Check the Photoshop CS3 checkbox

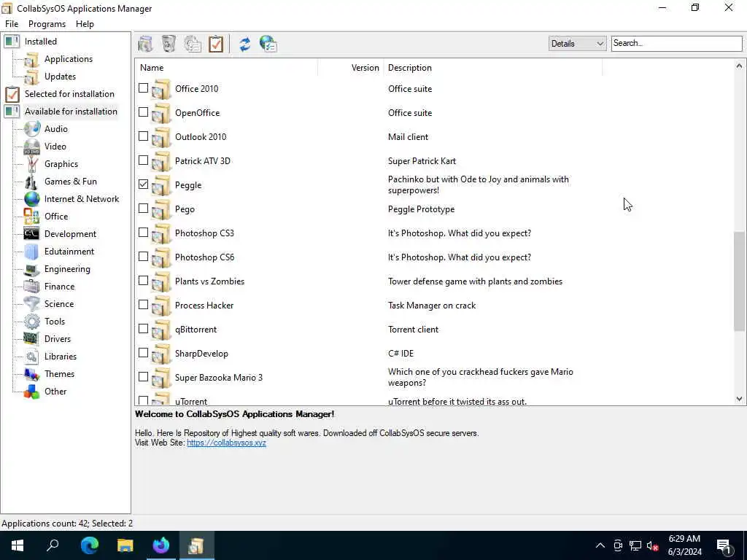[x=144, y=233]
